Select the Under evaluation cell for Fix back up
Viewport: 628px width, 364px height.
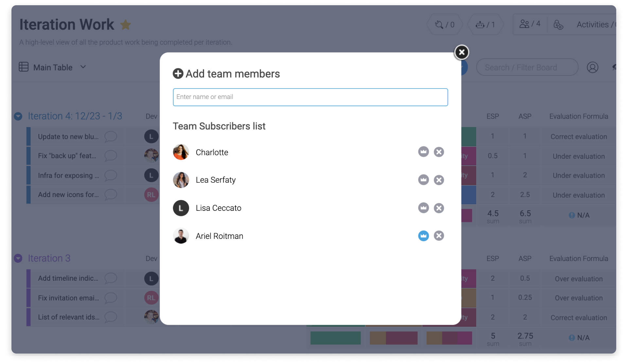pyautogui.click(x=578, y=156)
